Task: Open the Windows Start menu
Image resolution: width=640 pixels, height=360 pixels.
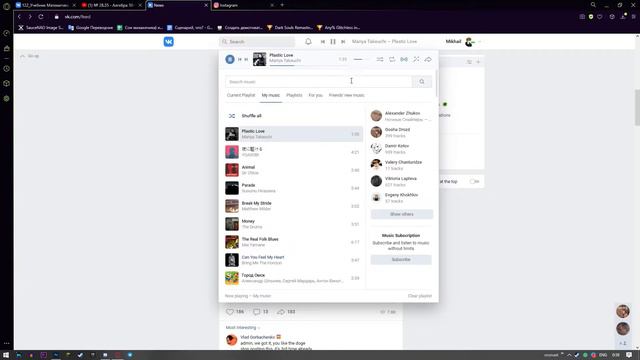Action: coord(6,355)
